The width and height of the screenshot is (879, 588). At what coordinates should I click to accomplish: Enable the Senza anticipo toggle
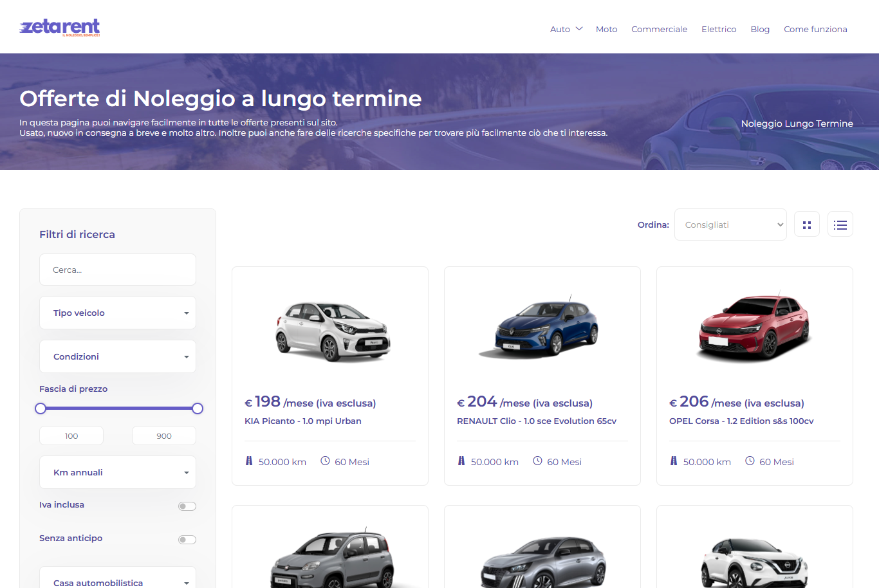point(187,540)
